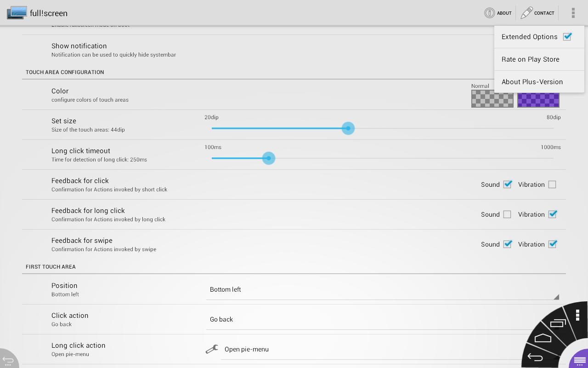The width and height of the screenshot is (588, 368).
Task: Click the CONTACT button label
Action: click(544, 13)
